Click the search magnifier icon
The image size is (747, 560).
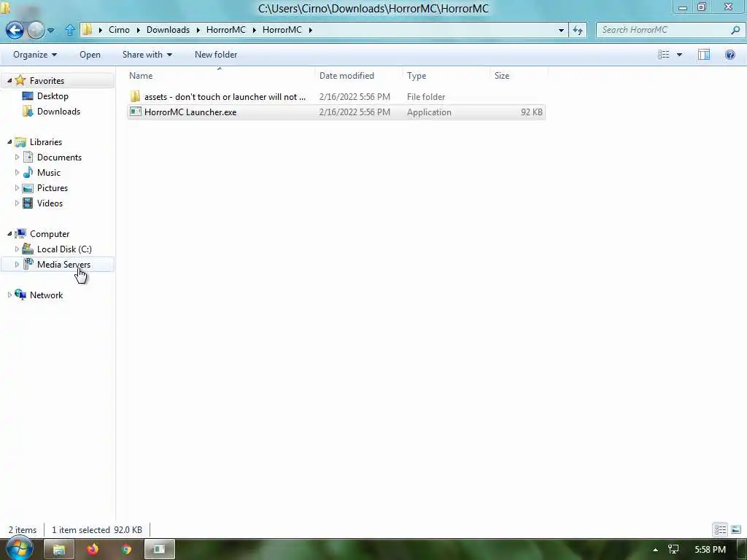click(x=735, y=29)
